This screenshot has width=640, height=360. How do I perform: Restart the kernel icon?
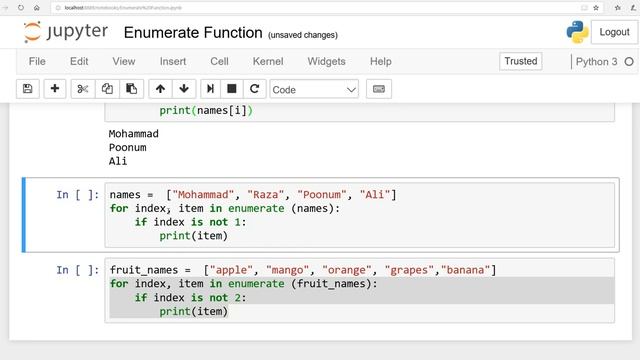point(255,89)
